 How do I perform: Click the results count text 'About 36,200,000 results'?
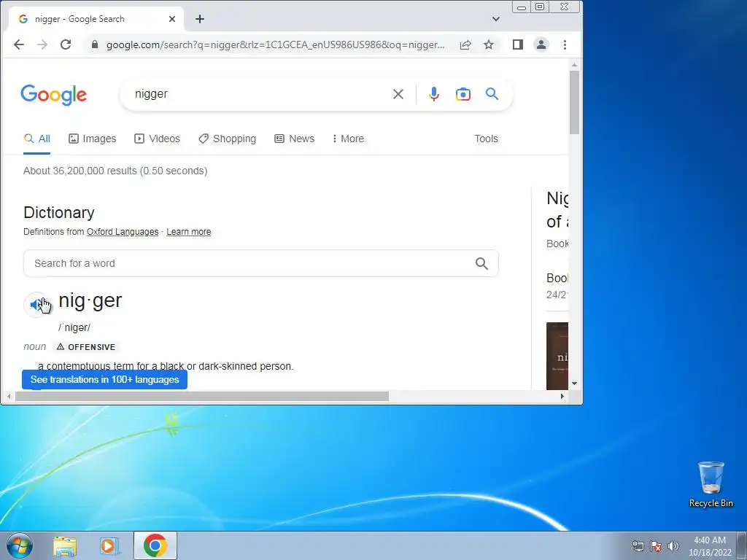point(80,171)
